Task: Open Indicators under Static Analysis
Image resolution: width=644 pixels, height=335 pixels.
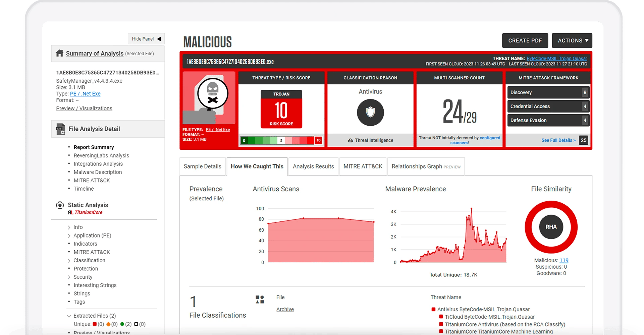Action: (x=85, y=244)
